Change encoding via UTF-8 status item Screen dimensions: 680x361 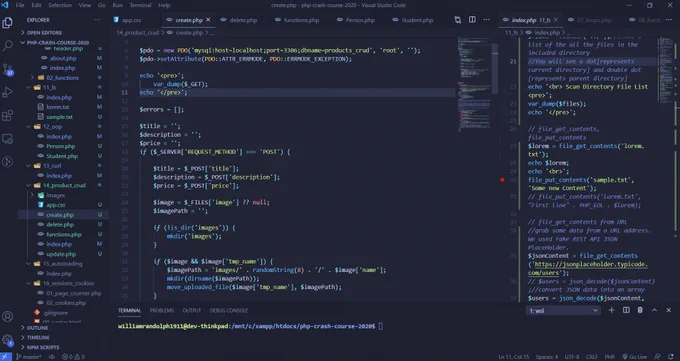click(572, 357)
